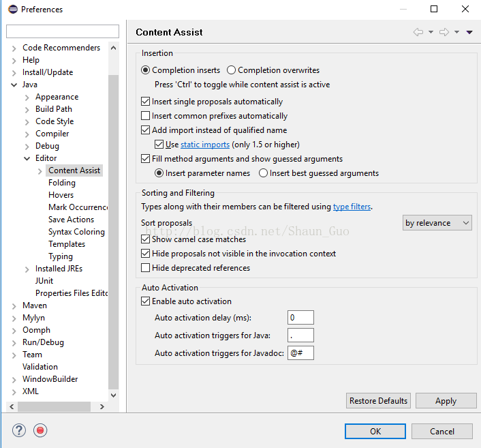The width and height of the screenshot is (481, 448).
Task: Expand the Install/Update tree node
Action: (x=14, y=73)
